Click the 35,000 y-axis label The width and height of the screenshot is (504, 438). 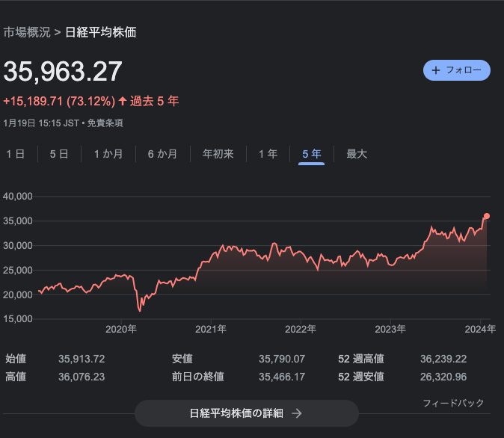[18, 221]
